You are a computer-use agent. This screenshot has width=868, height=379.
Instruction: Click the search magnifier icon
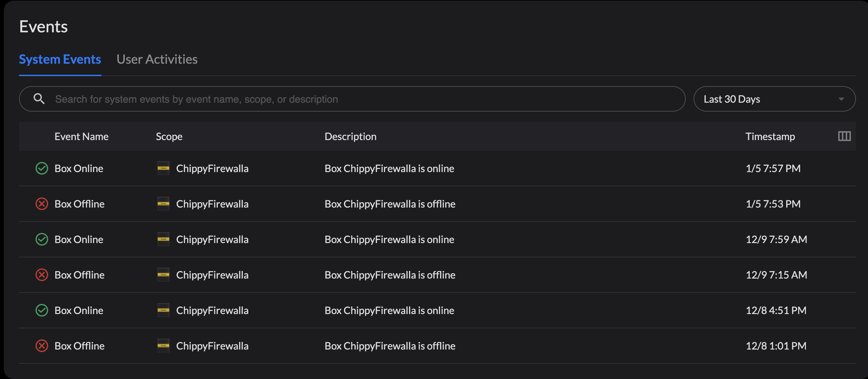39,99
